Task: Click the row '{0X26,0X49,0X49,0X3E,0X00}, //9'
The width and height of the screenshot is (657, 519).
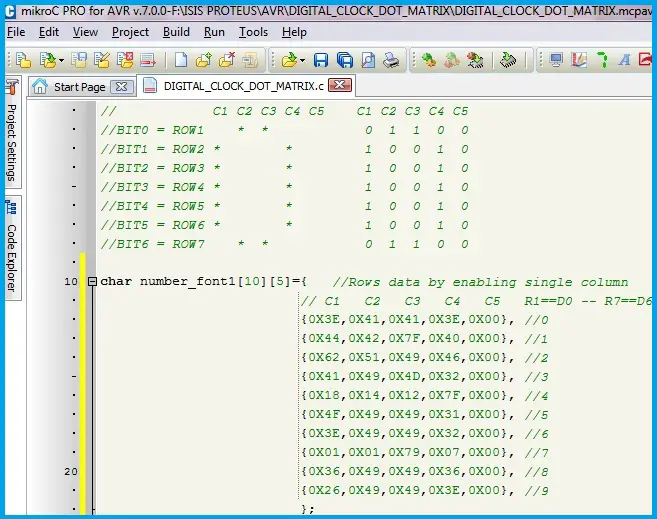Action: click(x=424, y=491)
